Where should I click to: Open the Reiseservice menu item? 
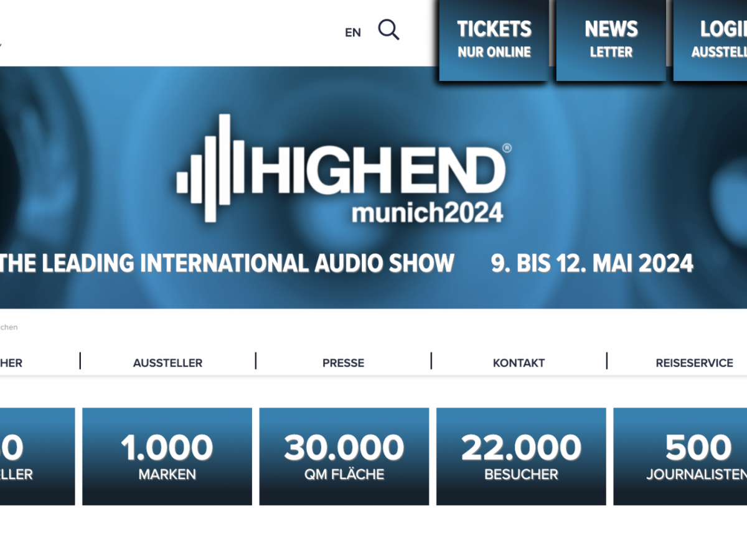694,363
